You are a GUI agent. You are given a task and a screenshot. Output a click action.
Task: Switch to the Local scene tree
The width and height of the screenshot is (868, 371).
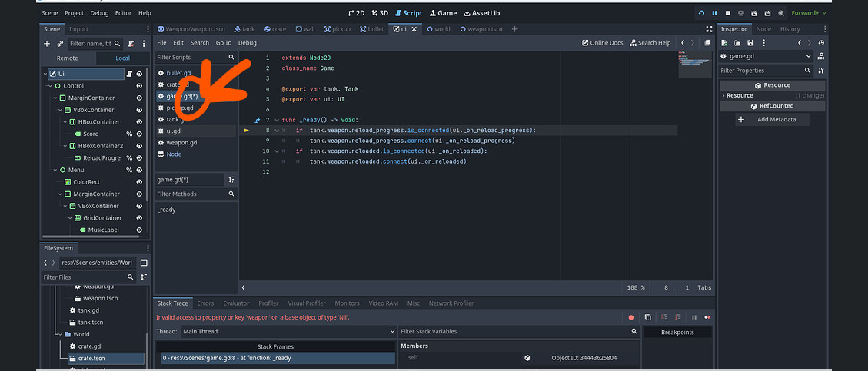(x=122, y=58)
